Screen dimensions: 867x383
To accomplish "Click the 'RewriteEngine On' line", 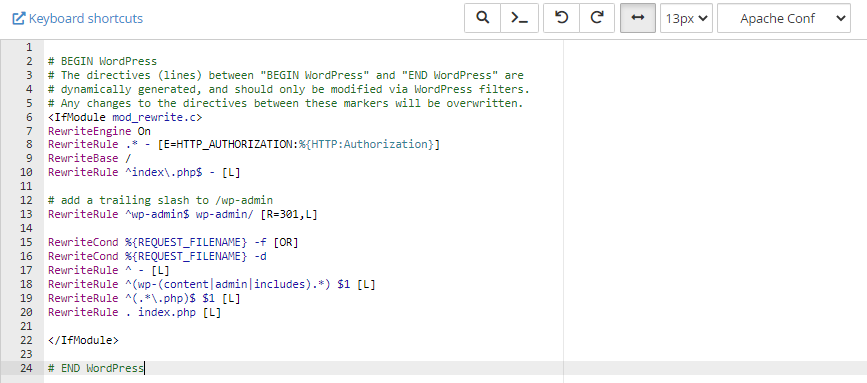I will pos(99,131).
